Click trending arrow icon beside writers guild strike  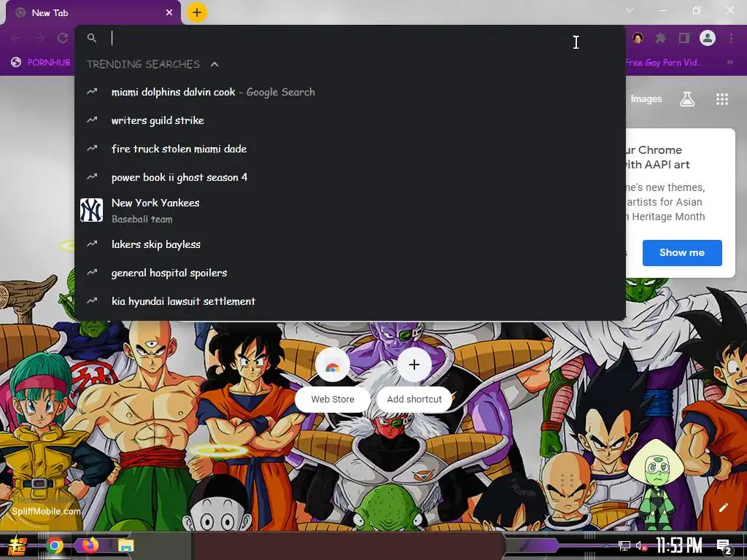(x=92, y=120)
